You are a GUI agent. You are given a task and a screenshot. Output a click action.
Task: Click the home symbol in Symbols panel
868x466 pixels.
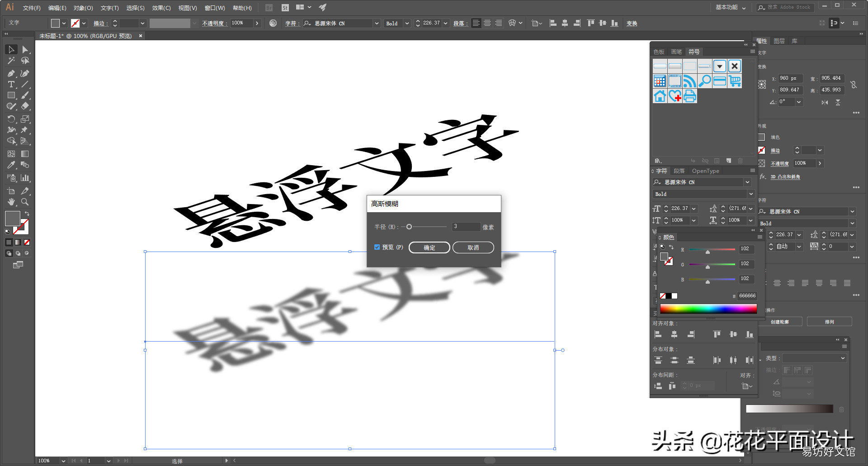pos(660,96)
